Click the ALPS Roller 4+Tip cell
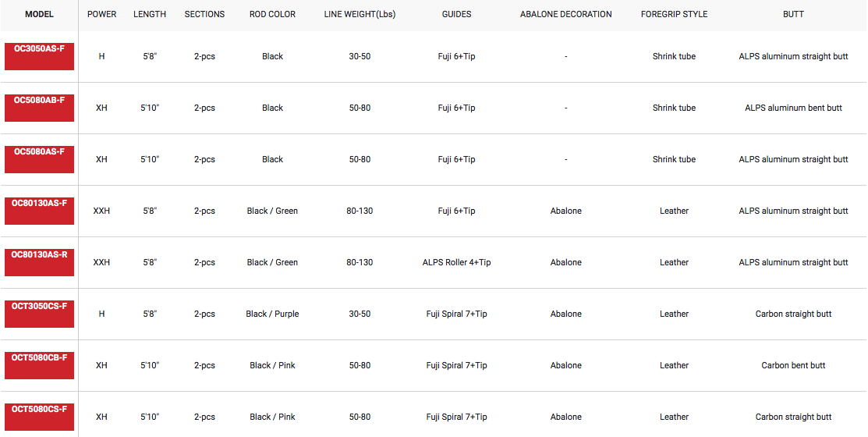The width and height of the screenshot is (868, 437). 457,262
